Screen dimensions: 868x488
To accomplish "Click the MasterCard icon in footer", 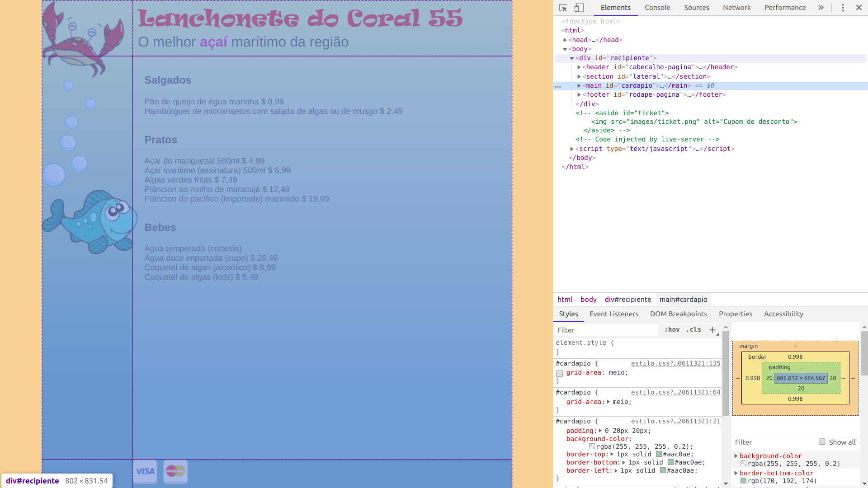I will (175, 471).
